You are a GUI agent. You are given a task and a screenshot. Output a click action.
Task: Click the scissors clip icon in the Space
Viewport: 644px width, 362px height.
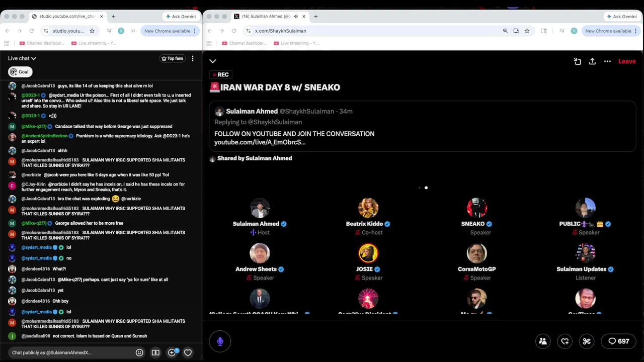coord(587,341)
